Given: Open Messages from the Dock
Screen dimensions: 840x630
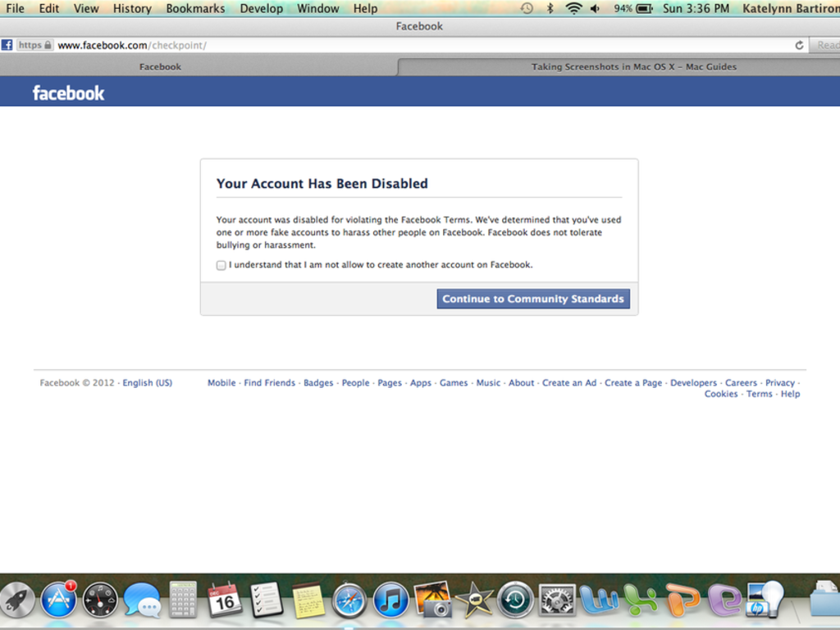Looking at the screenshot, I should tap(142, 600).
